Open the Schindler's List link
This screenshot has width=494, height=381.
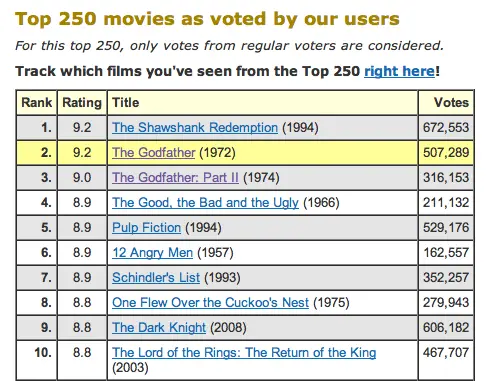pos(156,278)
